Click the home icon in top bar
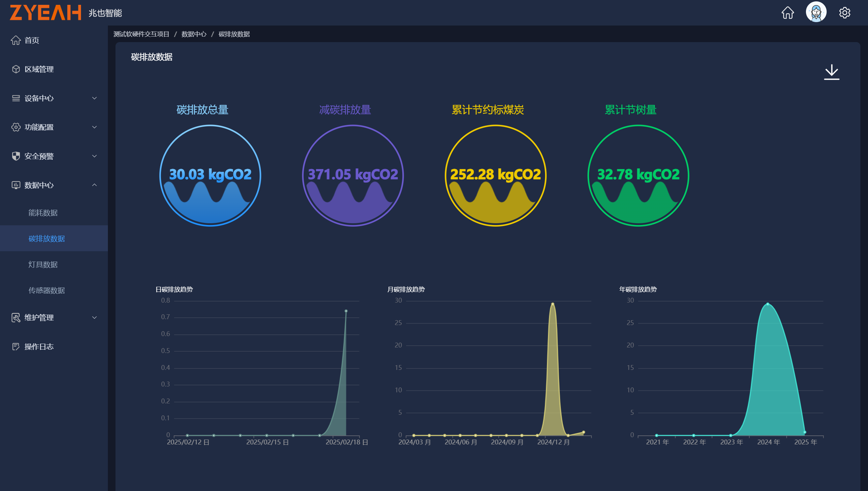The height and width of the screenshot is (491, 868). pos(787,13)
